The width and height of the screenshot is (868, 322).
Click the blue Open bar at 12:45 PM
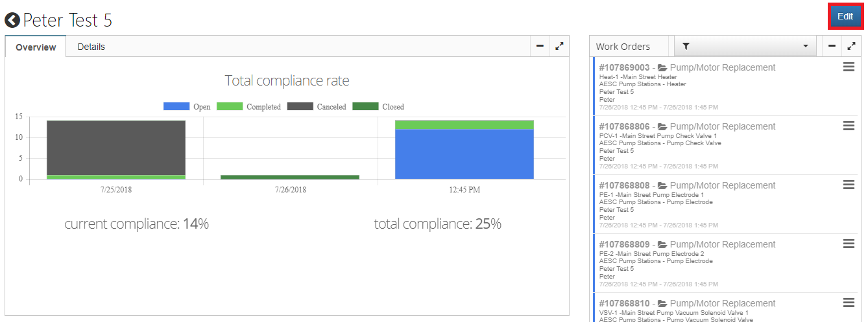(x=464, y=154)
